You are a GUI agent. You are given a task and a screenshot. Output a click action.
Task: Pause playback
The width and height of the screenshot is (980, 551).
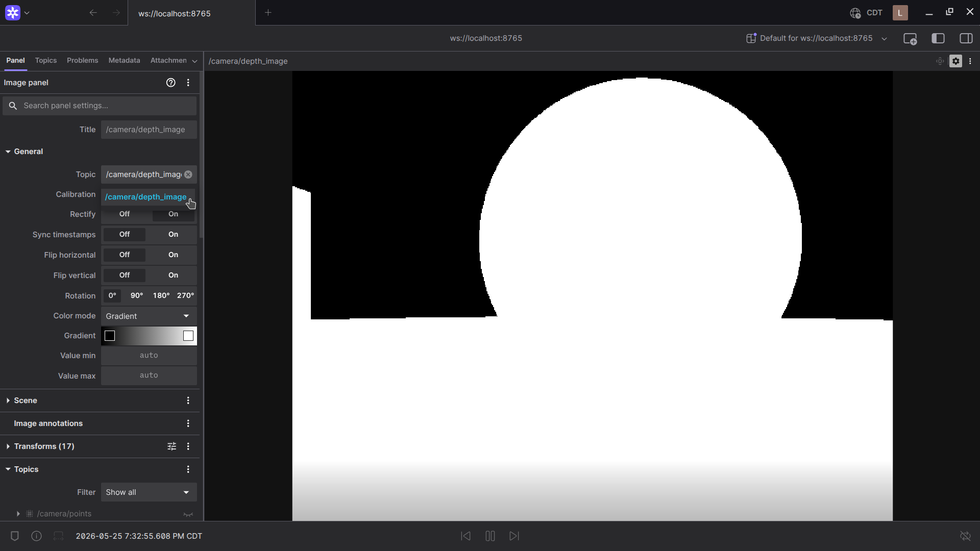[x=490, y=536]
